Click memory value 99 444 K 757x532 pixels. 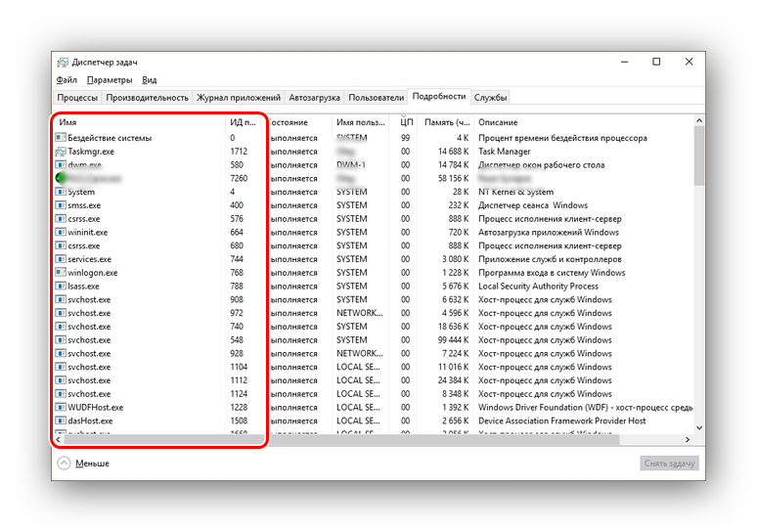tap(454, 340)
